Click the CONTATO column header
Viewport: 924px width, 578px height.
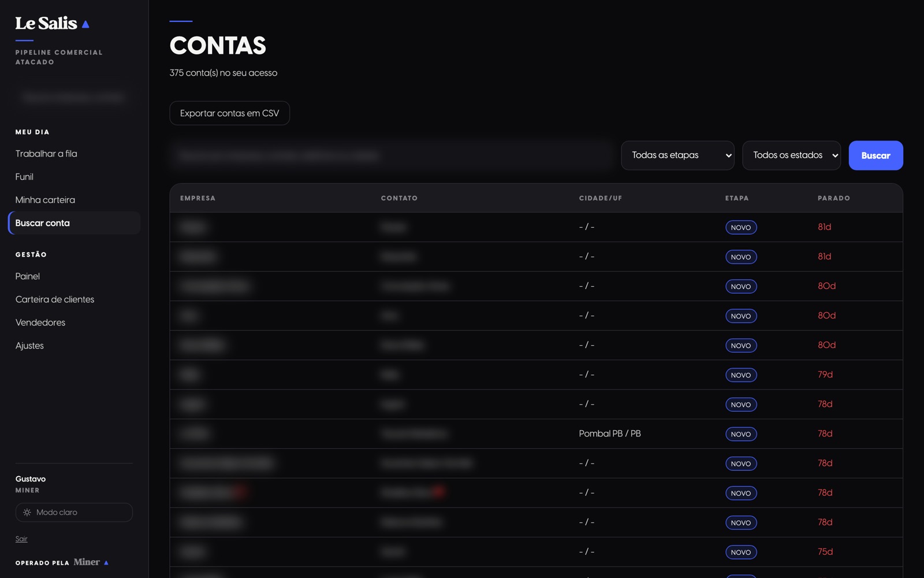point(399,198)
